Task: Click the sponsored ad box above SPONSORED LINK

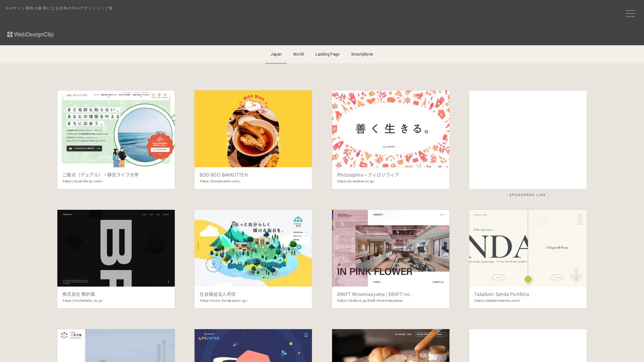Action: pyautogui.click(x=528, y=140)
